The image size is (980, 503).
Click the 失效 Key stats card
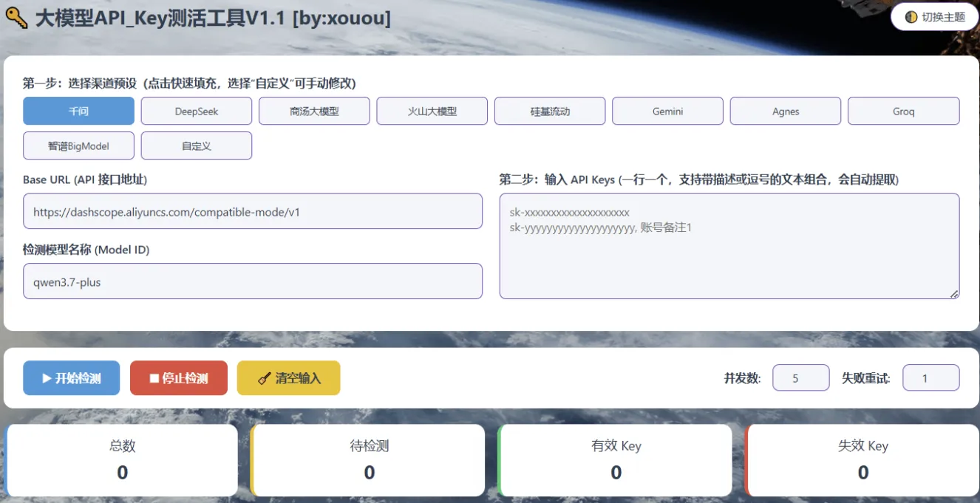pos(862,459)
